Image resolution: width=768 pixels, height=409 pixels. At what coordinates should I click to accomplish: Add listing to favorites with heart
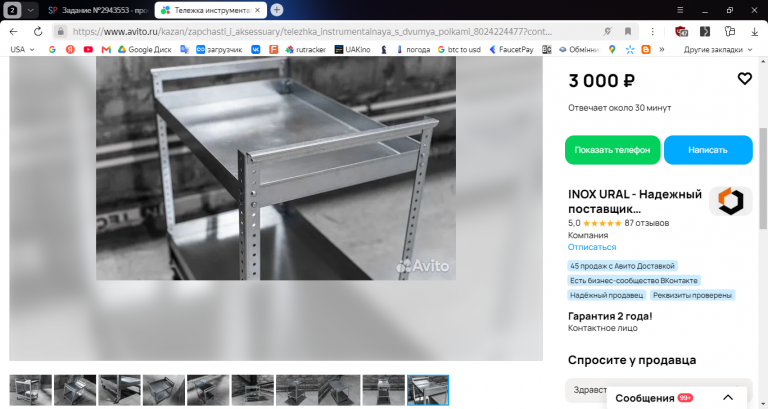click(744, 78)
